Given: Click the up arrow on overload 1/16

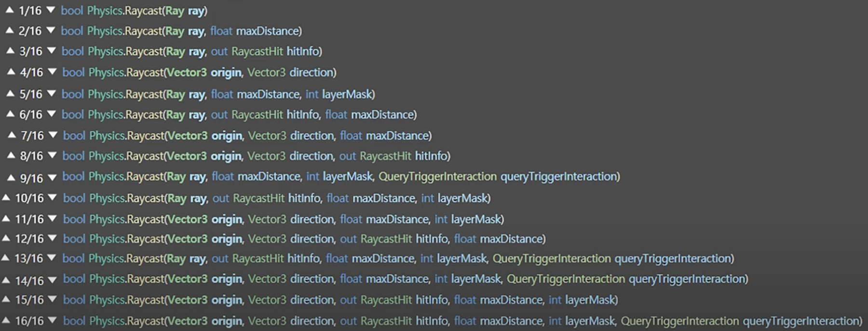Looking at the screenshot, I should tap(9, 10).
